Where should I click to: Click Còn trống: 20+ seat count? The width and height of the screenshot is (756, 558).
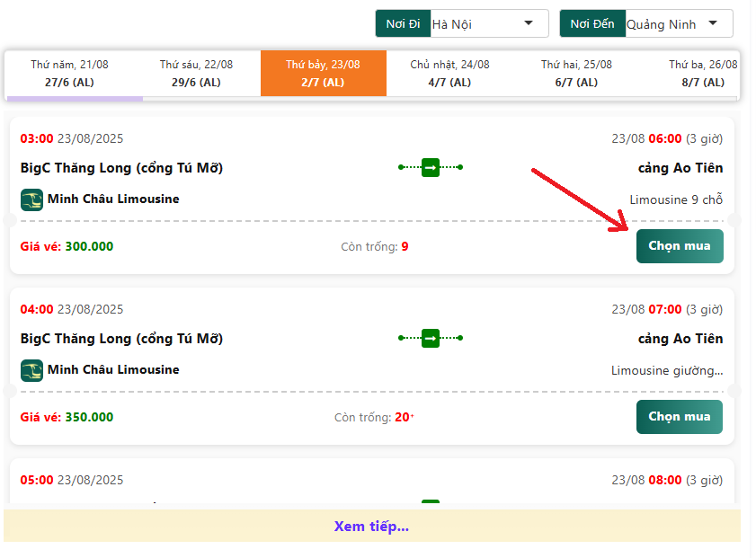point(374,417)
